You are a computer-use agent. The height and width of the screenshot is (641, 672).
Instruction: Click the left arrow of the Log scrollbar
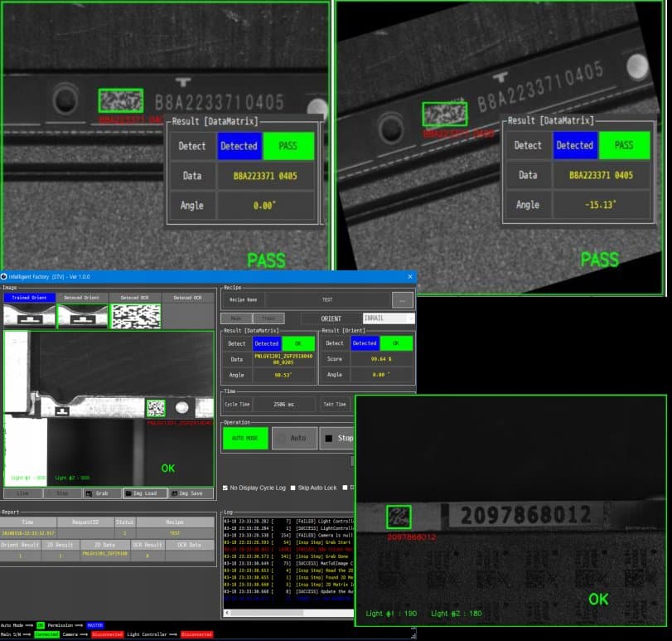[228, 613]
